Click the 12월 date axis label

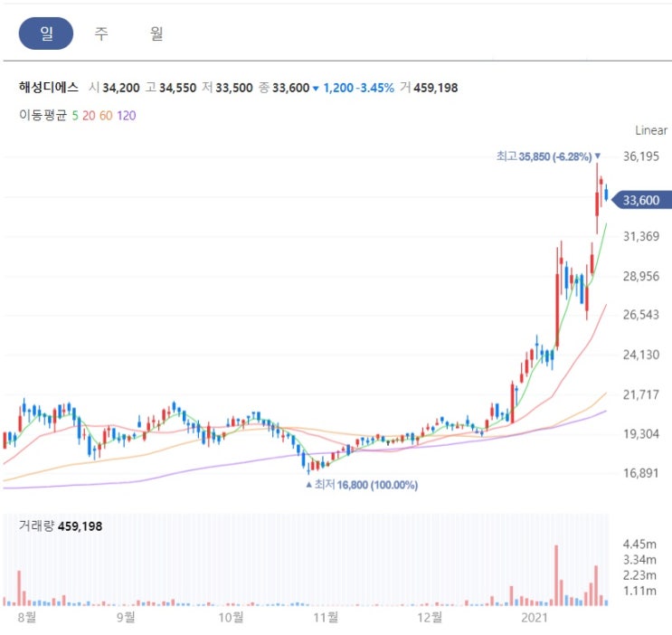click(430, 618)
